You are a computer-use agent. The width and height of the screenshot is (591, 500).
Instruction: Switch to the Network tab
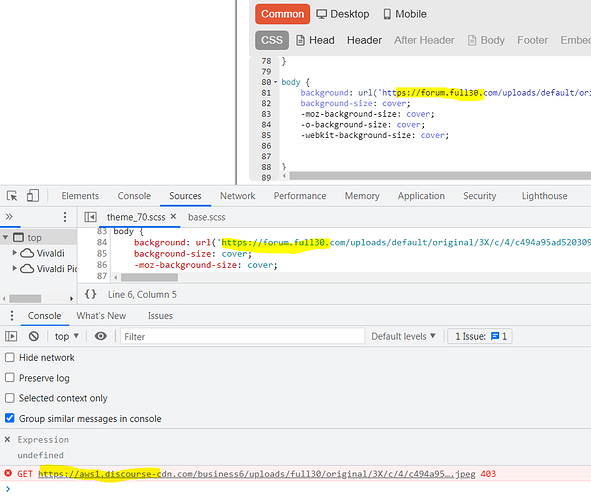pos(237,196)
